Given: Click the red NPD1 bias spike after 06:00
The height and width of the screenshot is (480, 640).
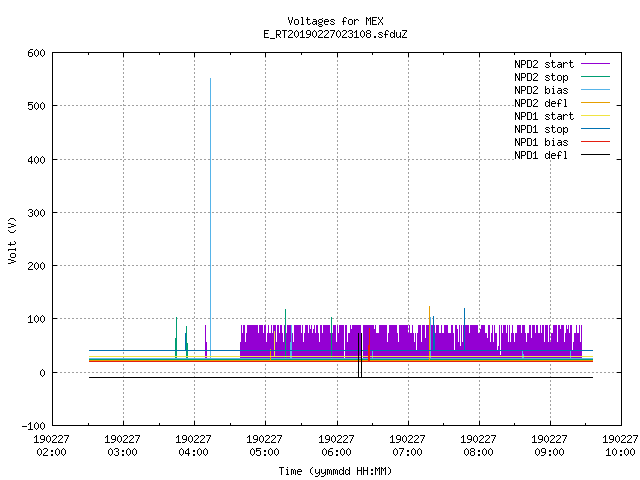Looking at the screenshot, I should (369, 345).
